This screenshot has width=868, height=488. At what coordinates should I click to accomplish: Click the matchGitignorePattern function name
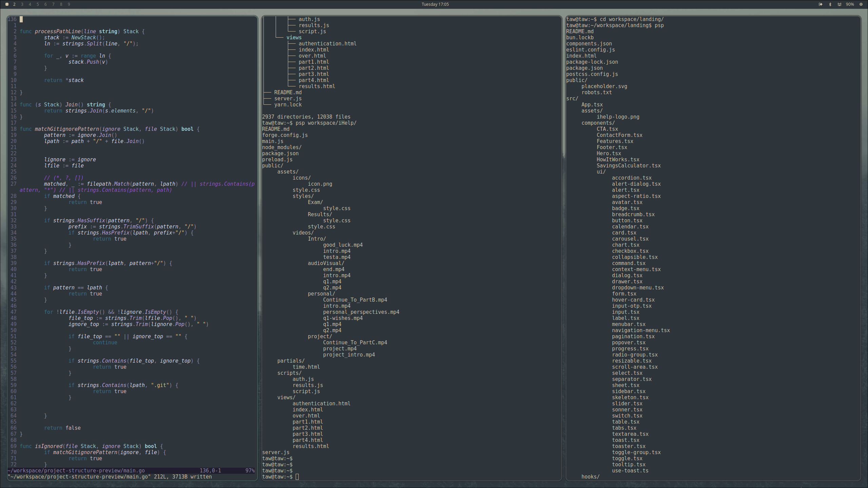click(x=66, y=129)
